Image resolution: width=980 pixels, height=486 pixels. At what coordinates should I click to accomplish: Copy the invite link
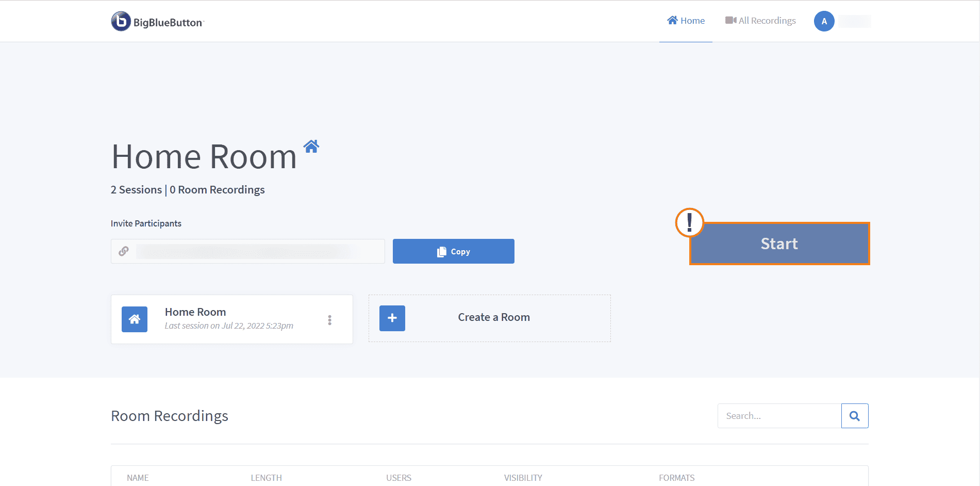(x=454, y=251)
